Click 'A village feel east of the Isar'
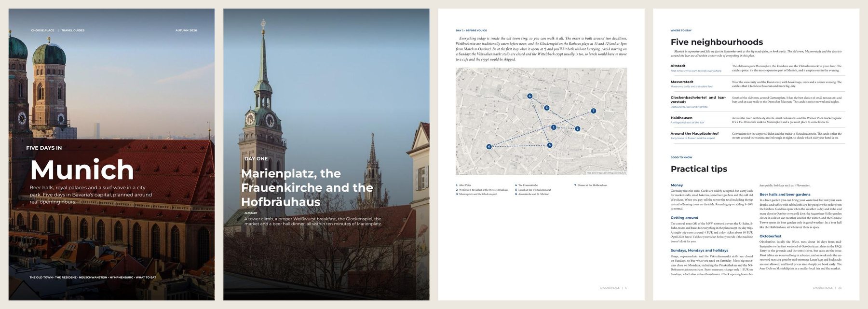Viewport: 868px width, 309px height. tap(687, 123)
